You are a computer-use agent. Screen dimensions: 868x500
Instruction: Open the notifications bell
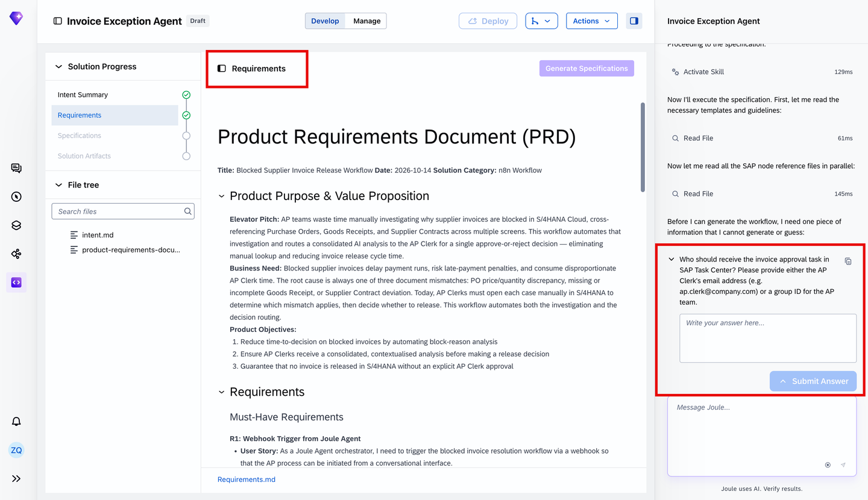(x=16, y=422)
